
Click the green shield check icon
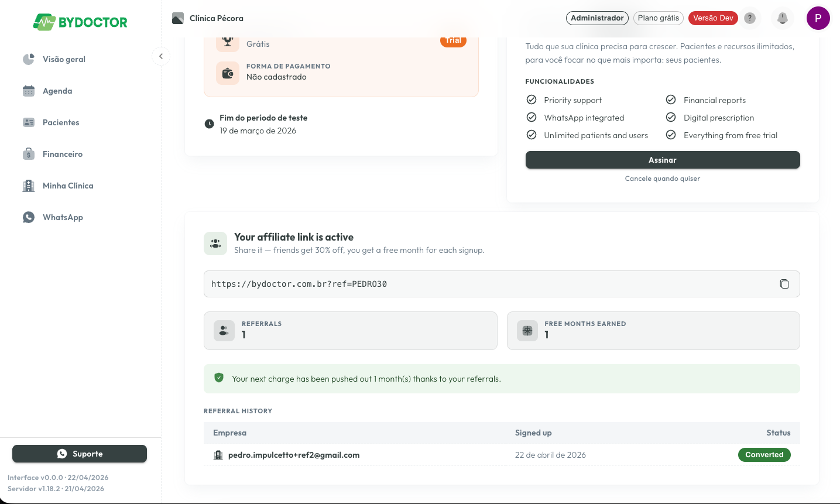pyautogui.click(x=219, y=378)
